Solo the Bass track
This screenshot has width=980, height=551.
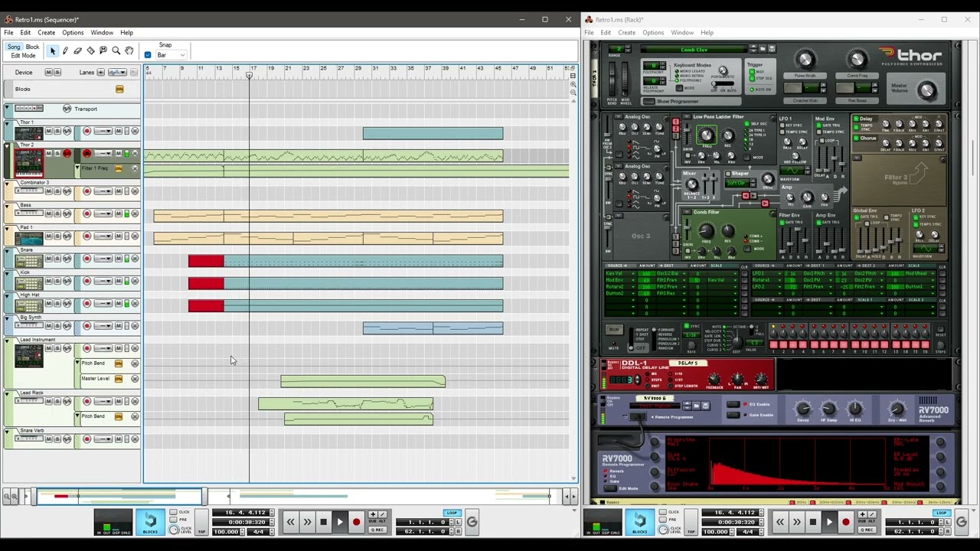[x=57, y=214]
